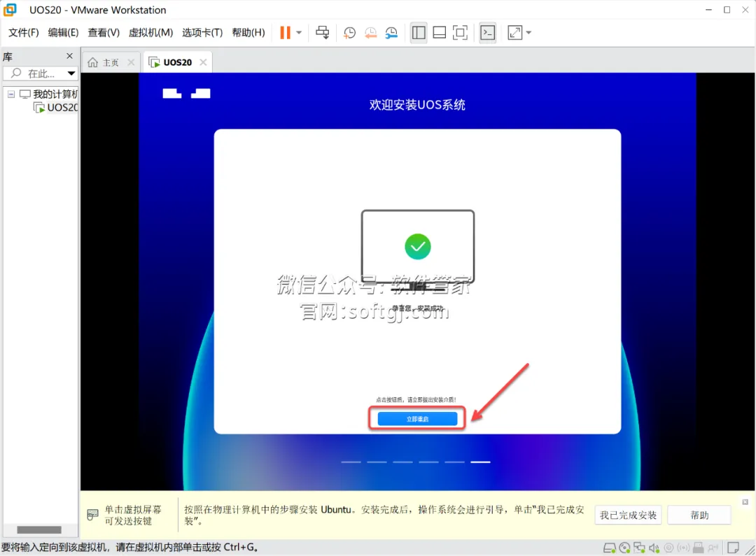The height and width of the screenshot is (556, 756).
Task: Click the sound card status icon
Action: click(x=654, y=548)
